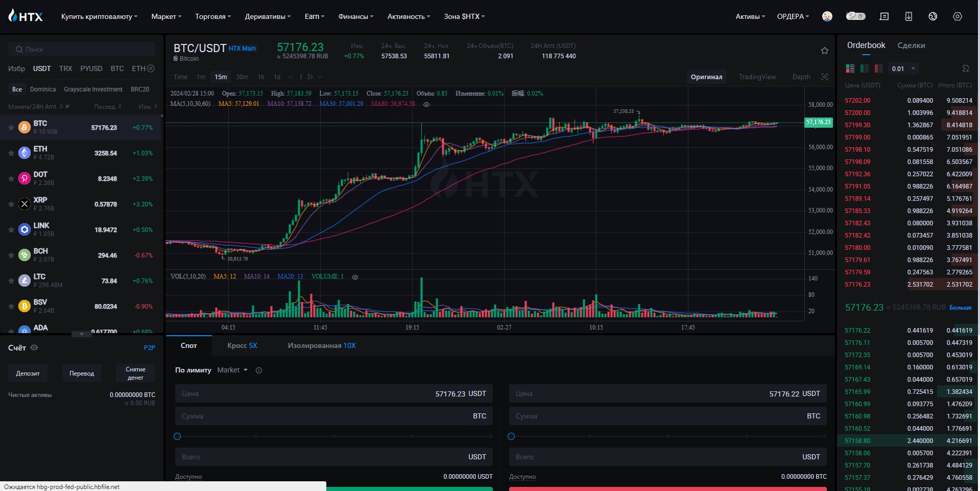Expand the Деривативы menu

click(268, 16)
